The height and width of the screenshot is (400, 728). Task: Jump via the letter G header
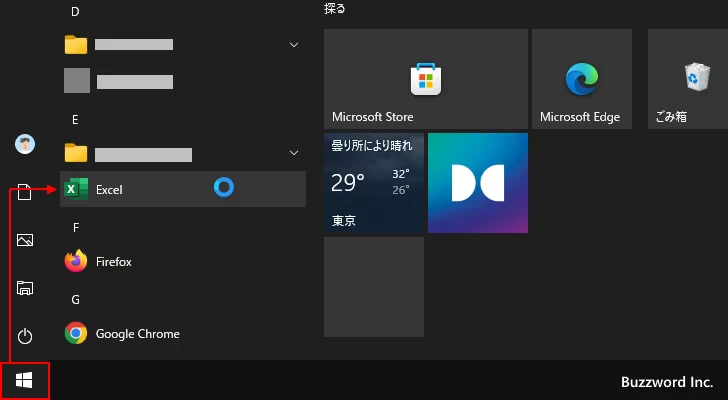coord(75,300)
